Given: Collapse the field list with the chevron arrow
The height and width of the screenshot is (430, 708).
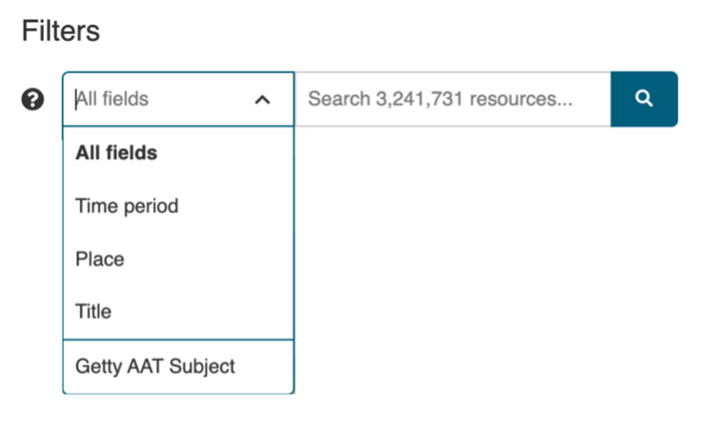Looking at the screenshot, I should tap(262, 99).
